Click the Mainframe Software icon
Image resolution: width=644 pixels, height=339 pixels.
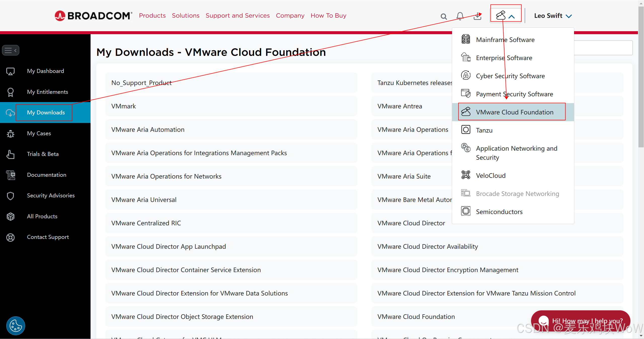coord(466,39)
